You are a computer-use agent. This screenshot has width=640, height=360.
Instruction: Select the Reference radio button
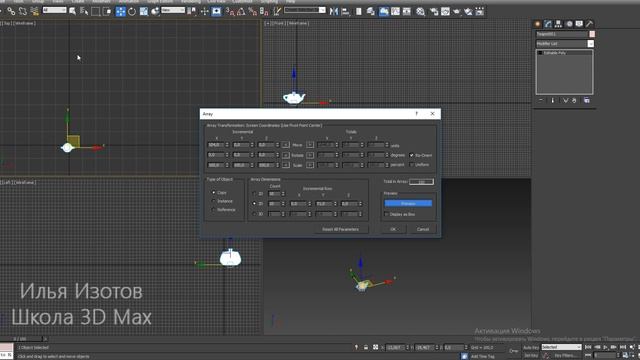213,210
